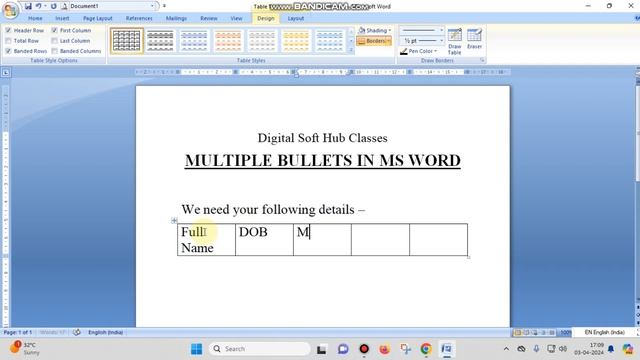
Task: Click the heading MULTIPLE BULLETS IN MS WORD
Action: point(322,160)
